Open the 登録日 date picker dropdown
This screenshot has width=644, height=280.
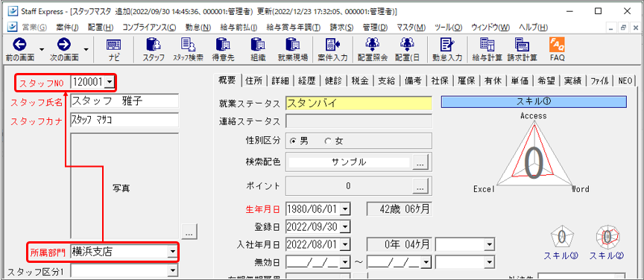346,226
